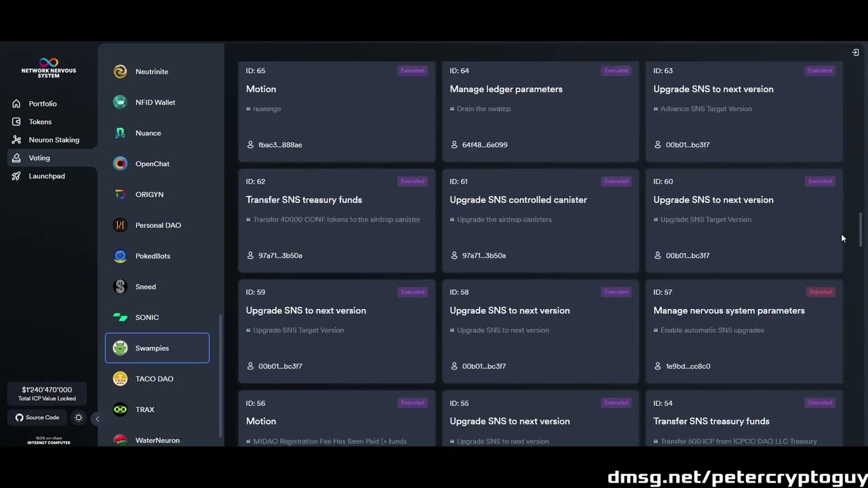868x488 pixels.
Task: Select the PokedBots project logo
Action: click(x=120, y=256)
